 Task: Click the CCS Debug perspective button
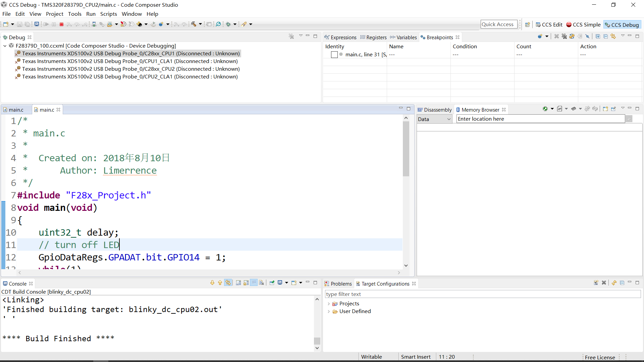(x=622, y=24)
